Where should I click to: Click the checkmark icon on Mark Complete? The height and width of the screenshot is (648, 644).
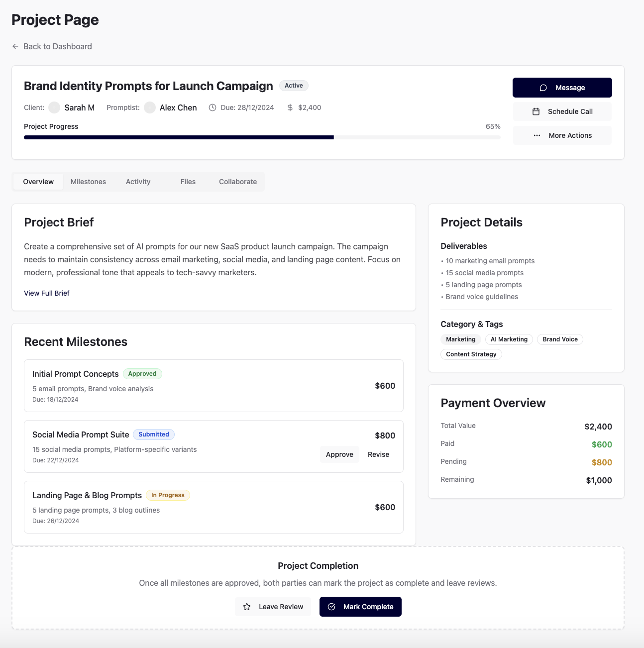click(331, 607)
